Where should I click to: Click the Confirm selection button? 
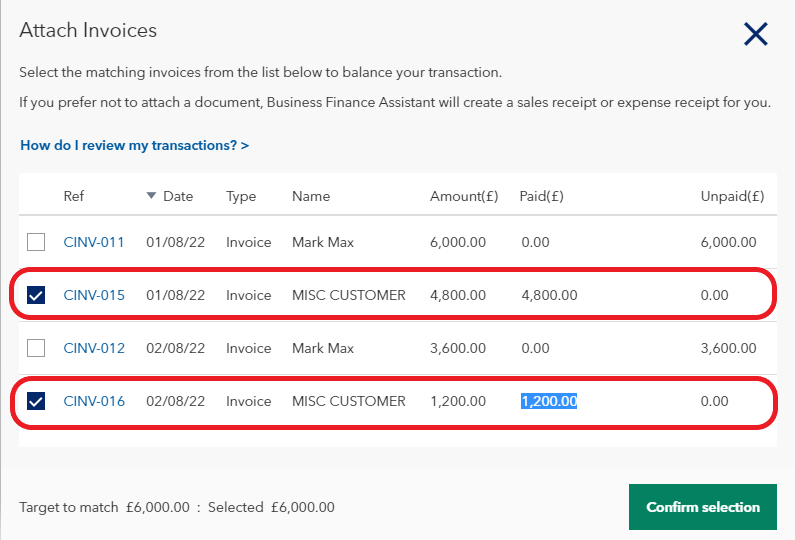pos(703,507)
